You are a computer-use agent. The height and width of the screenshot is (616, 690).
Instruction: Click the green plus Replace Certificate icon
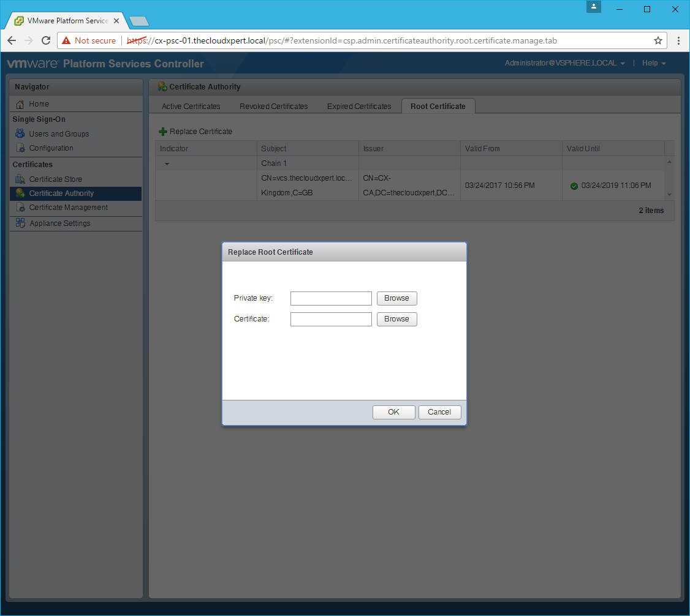163,132
